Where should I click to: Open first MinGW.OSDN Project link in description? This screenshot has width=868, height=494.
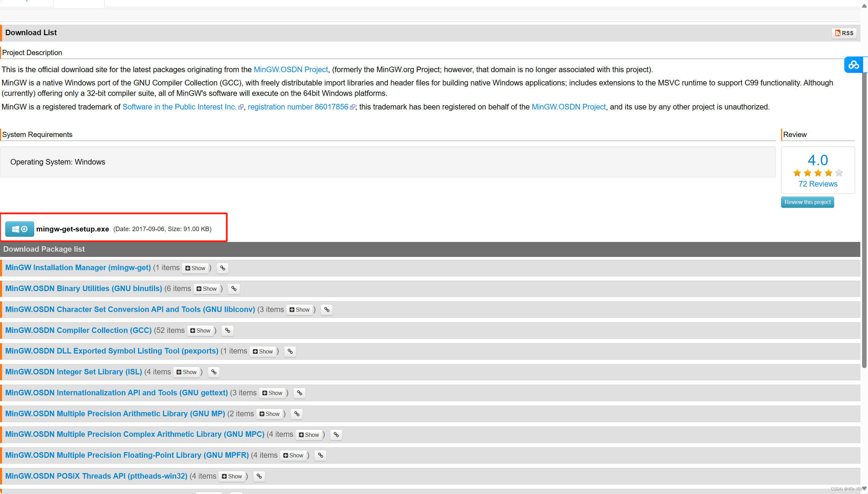pos(291,69)
